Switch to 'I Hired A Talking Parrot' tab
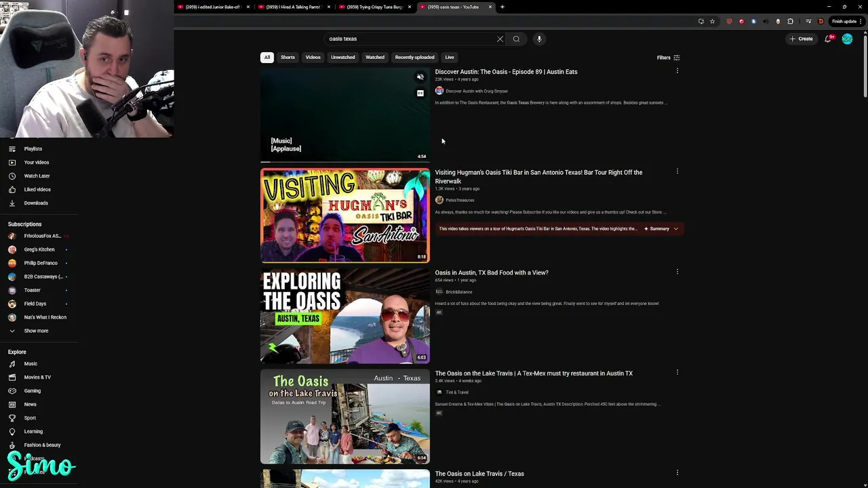 tap(294, 7)
